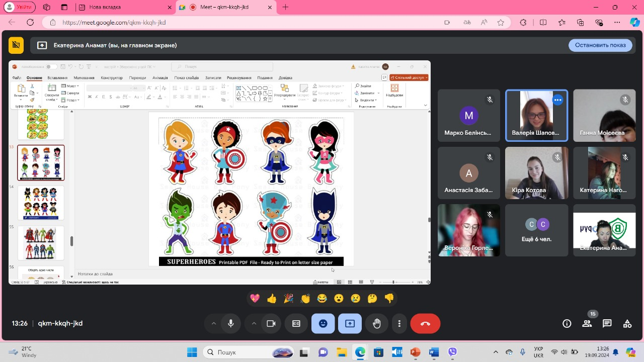The height and width of the screenshot is (362, 644).
Task: Open options on Валерія Шапов... tile
Action: coord(557,100)
